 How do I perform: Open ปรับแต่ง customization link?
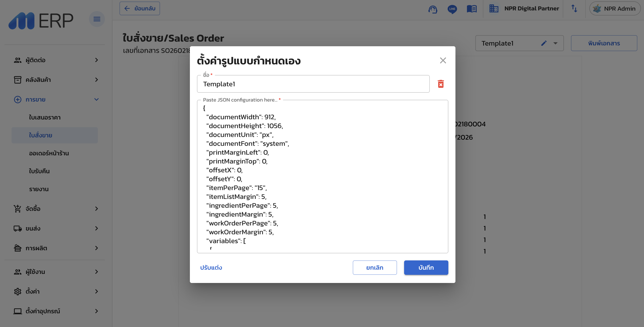click(211, 267)
